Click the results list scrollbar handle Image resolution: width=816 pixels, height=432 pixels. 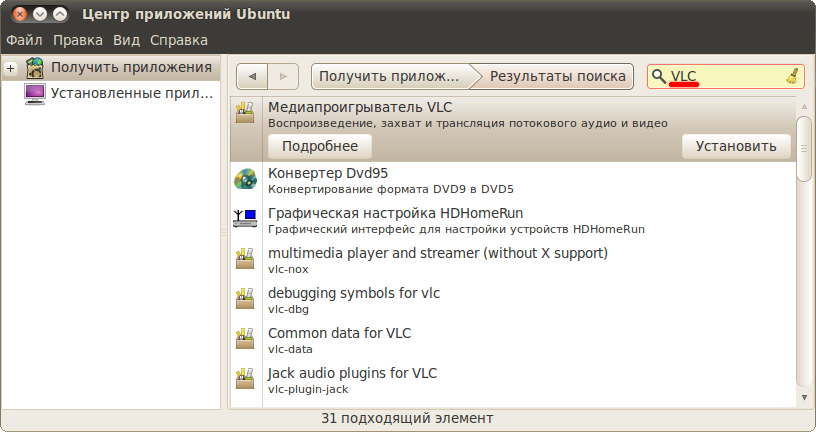pos(804,149)
